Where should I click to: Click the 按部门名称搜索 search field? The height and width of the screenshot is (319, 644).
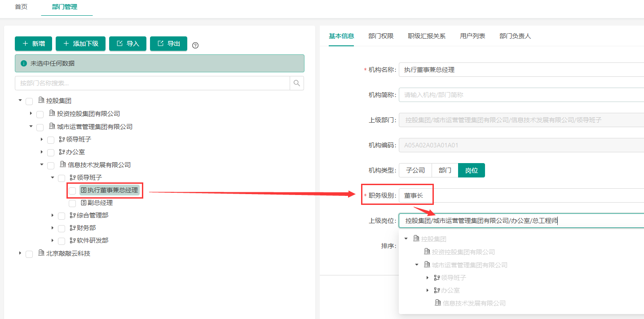coord(152,83)
